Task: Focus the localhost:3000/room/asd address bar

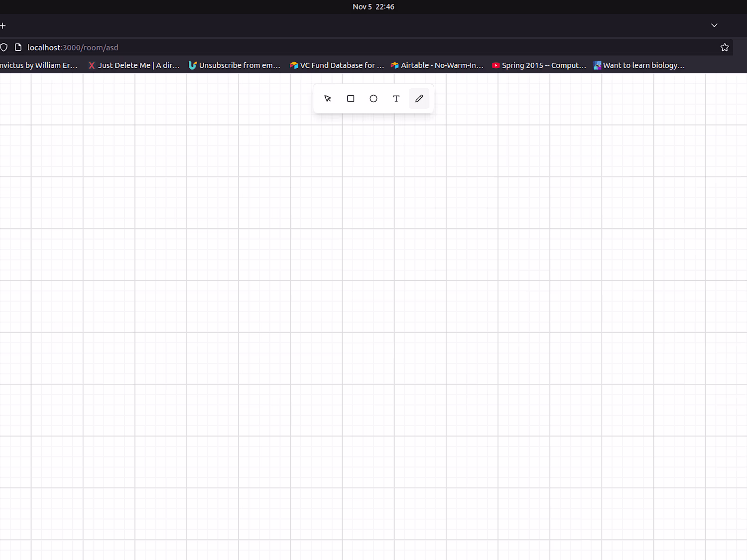Action: coord(366,47)
